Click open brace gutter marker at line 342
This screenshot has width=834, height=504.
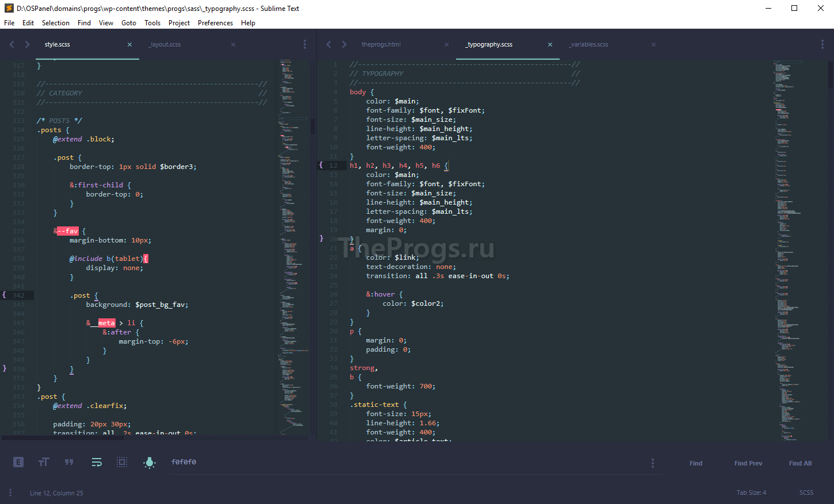4,295
